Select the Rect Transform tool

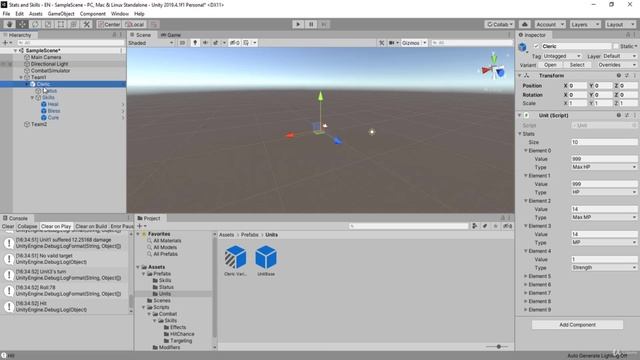tap(61, 24)
